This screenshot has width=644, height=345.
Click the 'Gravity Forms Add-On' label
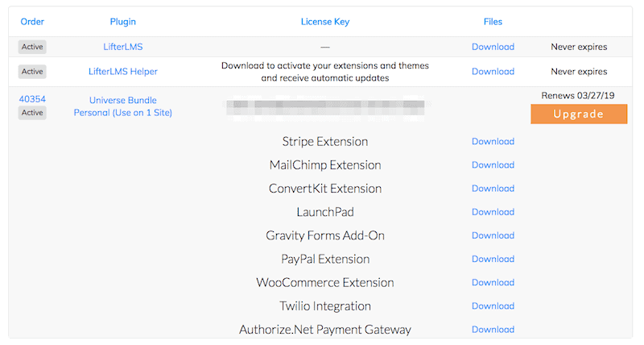(325, 235)
